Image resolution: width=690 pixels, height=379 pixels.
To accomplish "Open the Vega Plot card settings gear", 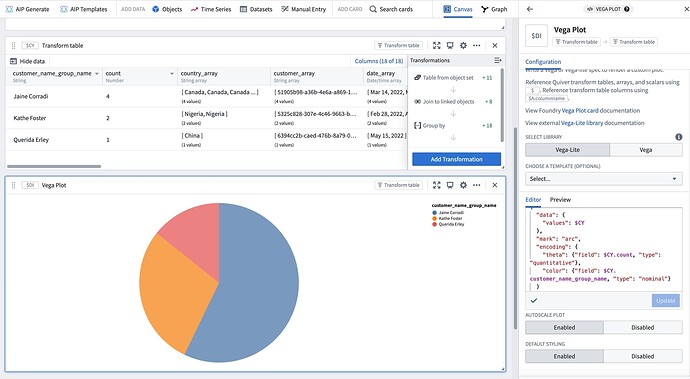I will 463,185.
